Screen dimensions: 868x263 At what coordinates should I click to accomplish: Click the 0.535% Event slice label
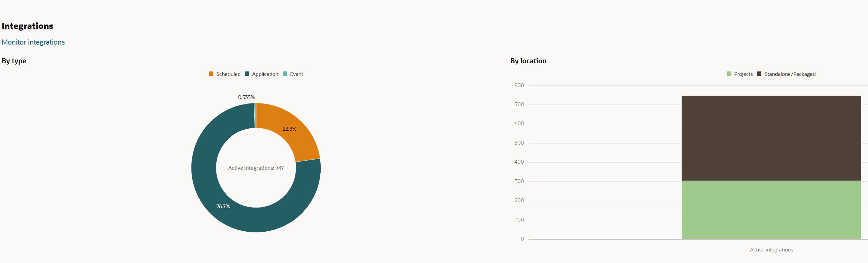click(x=246, y=97)
